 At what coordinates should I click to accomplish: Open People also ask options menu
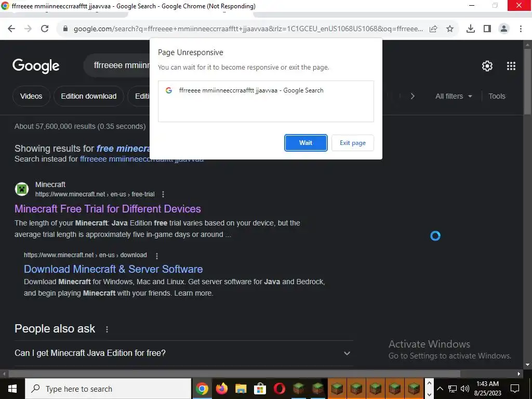tap(107, 329)
